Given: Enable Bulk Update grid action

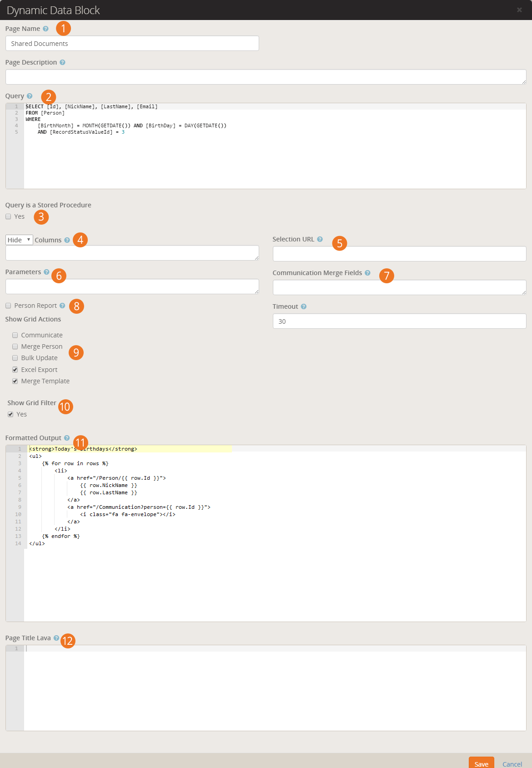Looking at the screenshot, I should (15, 358).
